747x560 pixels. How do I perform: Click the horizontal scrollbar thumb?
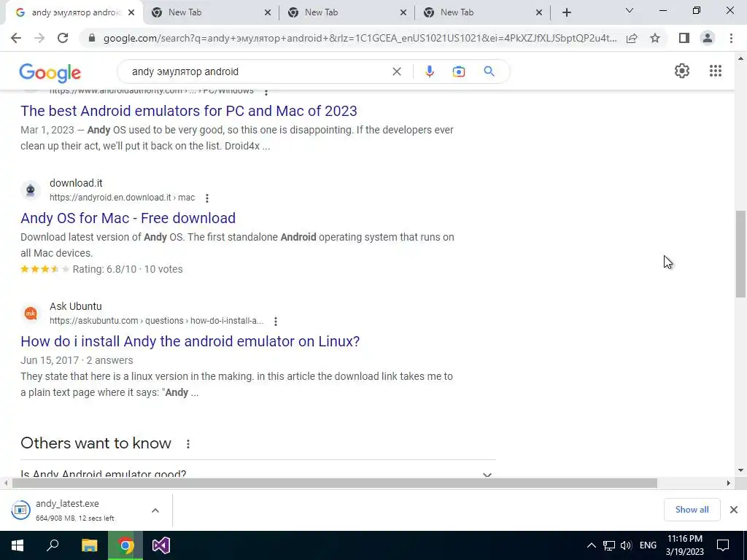point(334,483)
